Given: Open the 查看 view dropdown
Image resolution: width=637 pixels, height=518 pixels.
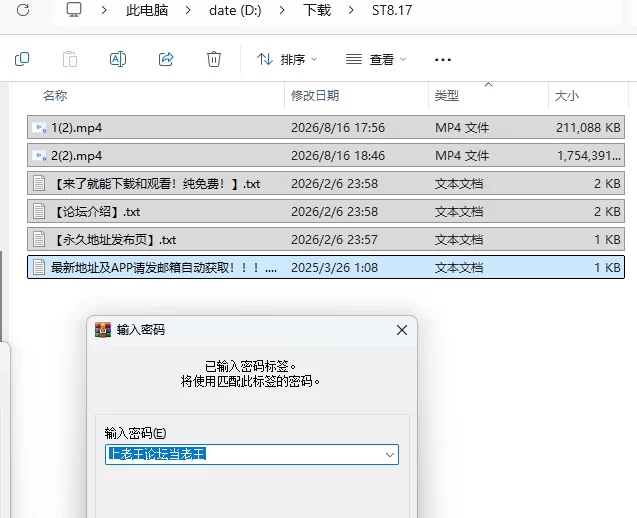Looking at the screenshot, I should click(376, 60).
